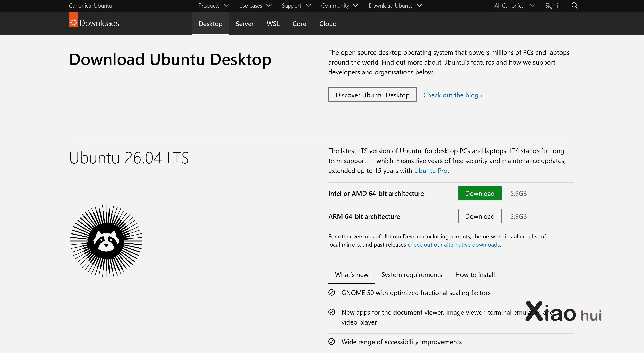The width and height of the screenshot is (644, 353).
Task: Click the orange Ubuntu logo
Action: click(x=73, y=20)
